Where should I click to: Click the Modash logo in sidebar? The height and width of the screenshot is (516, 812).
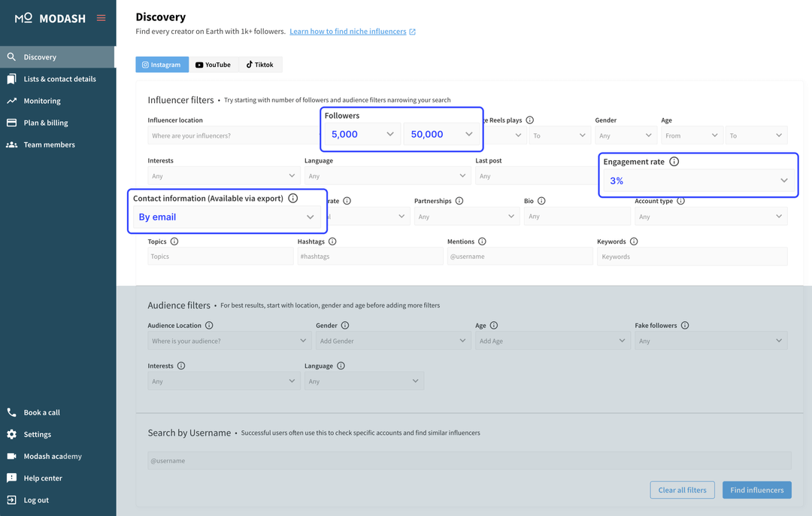pyautogui.click(x=50, y=18)
